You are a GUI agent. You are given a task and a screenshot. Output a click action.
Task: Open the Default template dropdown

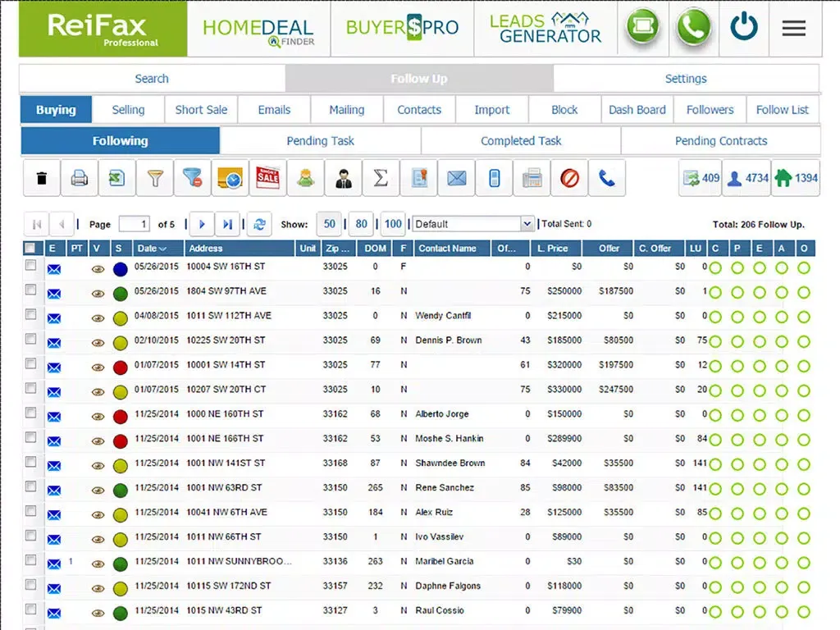472,224
